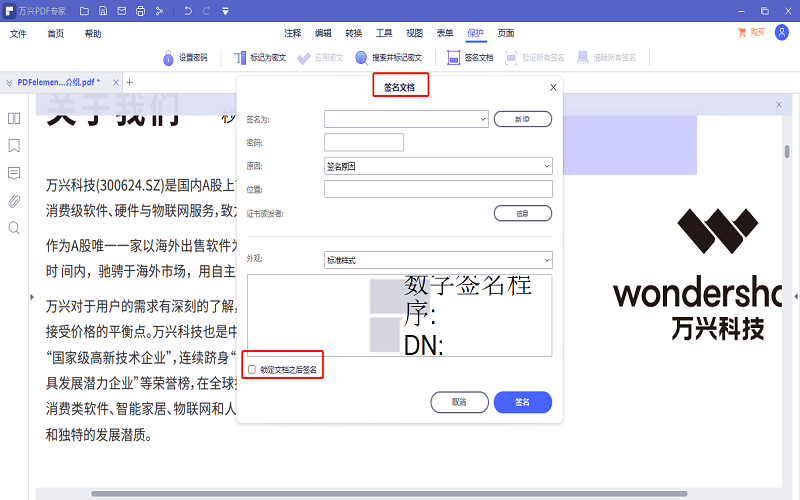Open the 文件 menu
The width and height of the screenshot is (800, 500).
pos(18,33)
